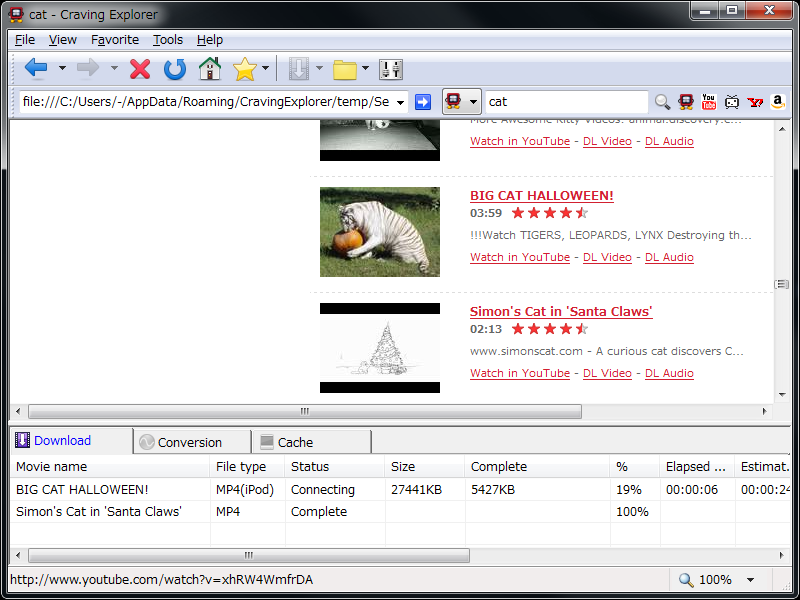800x600 pixels.
Task: Open the address bar URL dropdown
Action: click(401, 102)
